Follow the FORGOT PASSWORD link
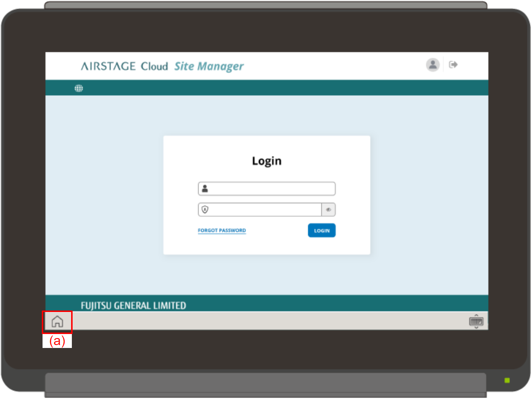 222,231
